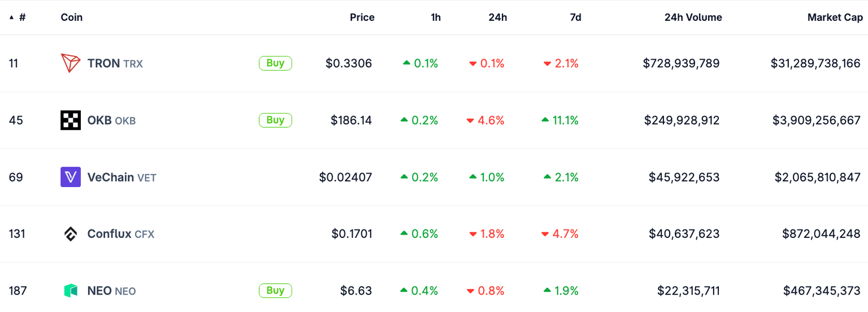Click the Conflux logo icon
This screenshot has width=868, height=312.
71,234
